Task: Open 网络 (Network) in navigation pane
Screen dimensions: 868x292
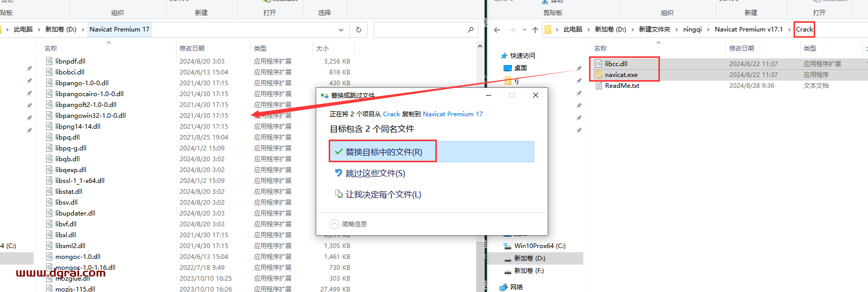Action: click(x=516, y=287)
